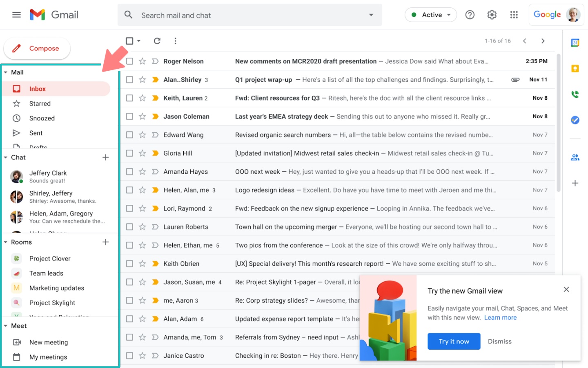Click the message list vertical scrollbar
The image size is (588, 368).
tap(559, 123)
